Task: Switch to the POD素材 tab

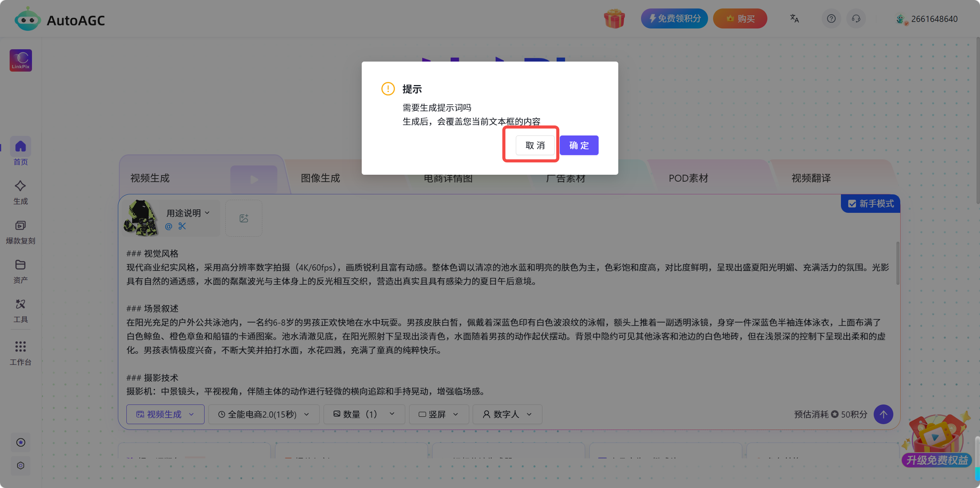Action: click(688, 178)
